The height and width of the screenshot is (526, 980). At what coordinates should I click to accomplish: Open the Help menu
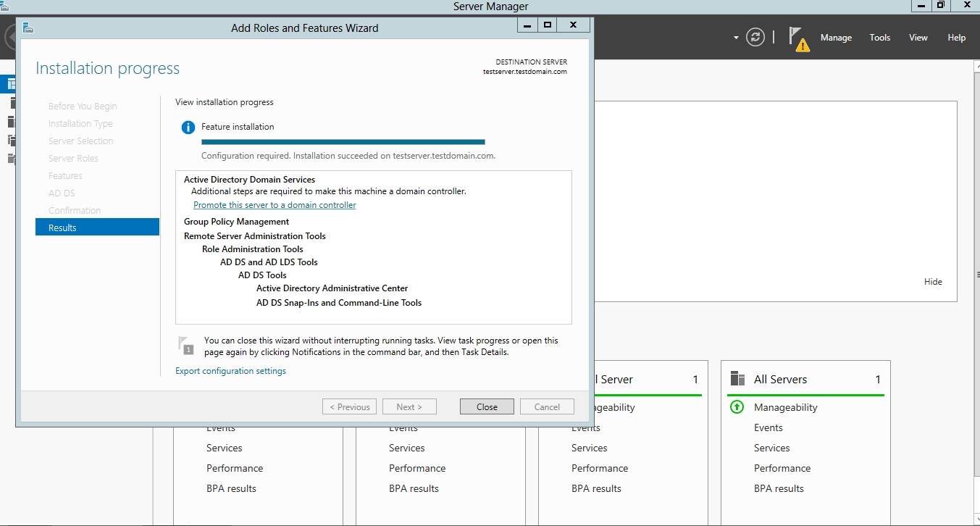(x=957, y=38)
